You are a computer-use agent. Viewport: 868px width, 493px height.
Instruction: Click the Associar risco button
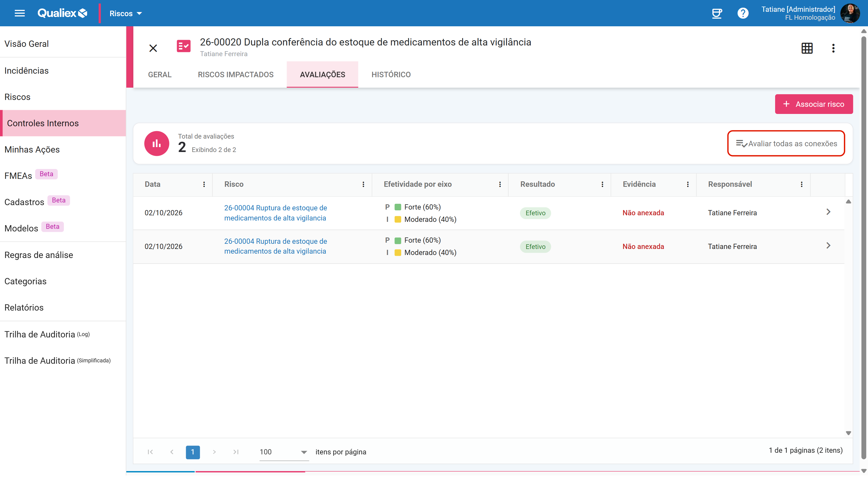tap(814, 104)
